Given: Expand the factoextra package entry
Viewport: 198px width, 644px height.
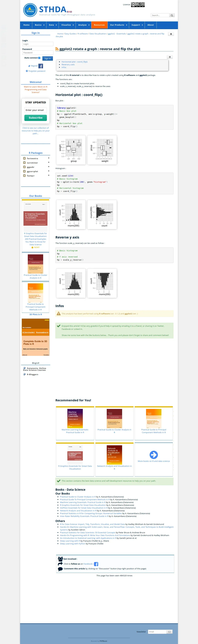Looking at the screenshot, I should click(49, 158).
